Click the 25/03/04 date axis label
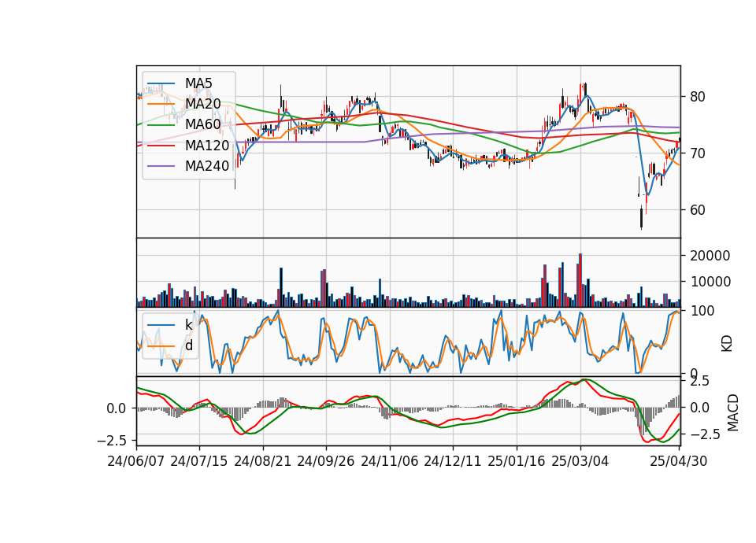Screen dimensions: 756x543 click(580, 461)
